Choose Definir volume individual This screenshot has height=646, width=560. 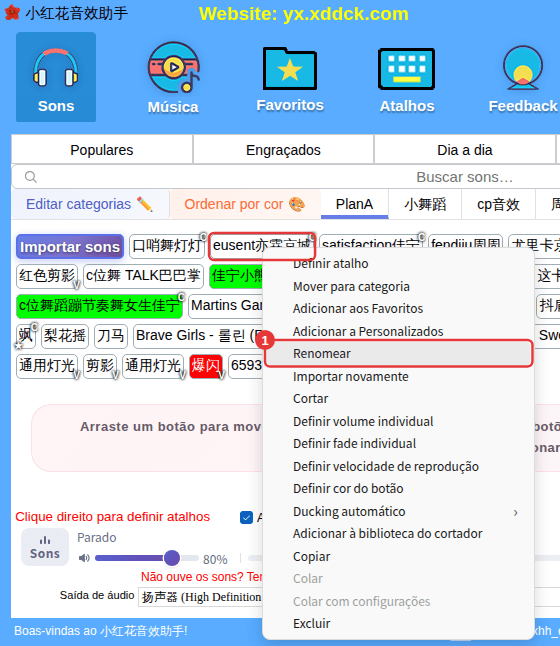(x=398, y=421)
